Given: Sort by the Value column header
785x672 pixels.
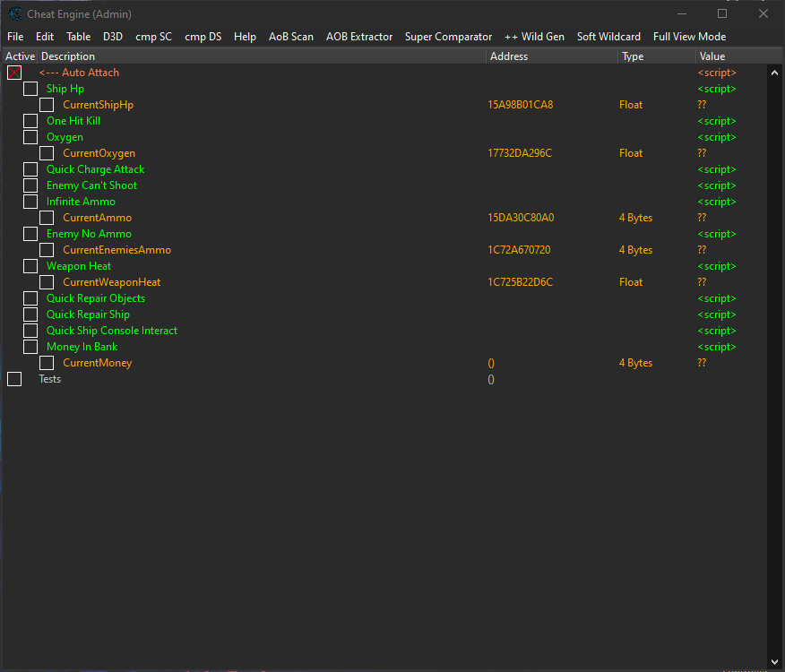Looking at the screenshot, I should coord(738,56).
